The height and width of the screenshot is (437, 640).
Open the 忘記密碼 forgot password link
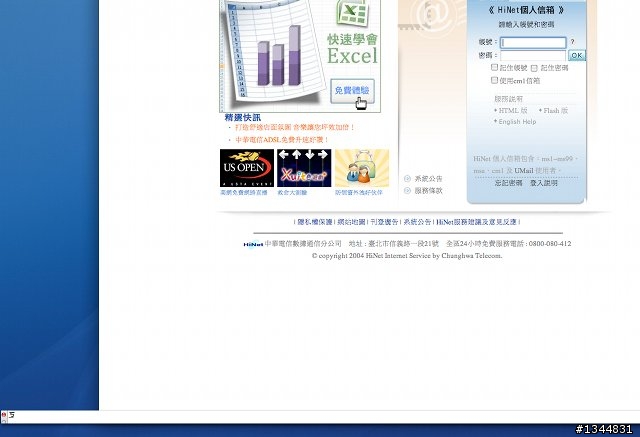tap(509, 183)
